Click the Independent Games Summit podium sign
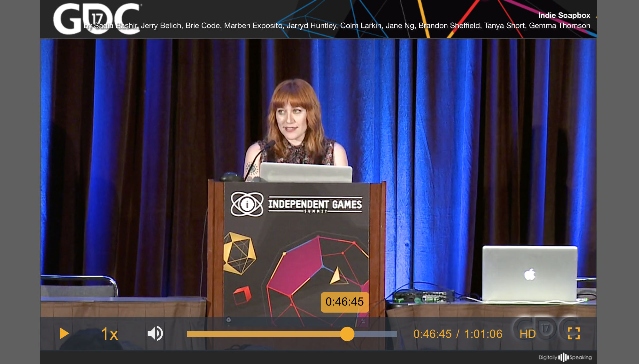 click(297, 204)
